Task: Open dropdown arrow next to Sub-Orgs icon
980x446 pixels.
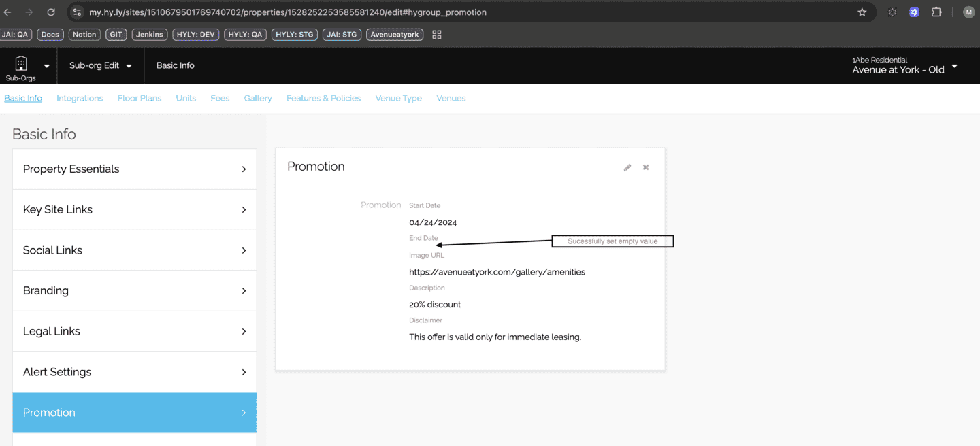Action: (x=47, y=66)
